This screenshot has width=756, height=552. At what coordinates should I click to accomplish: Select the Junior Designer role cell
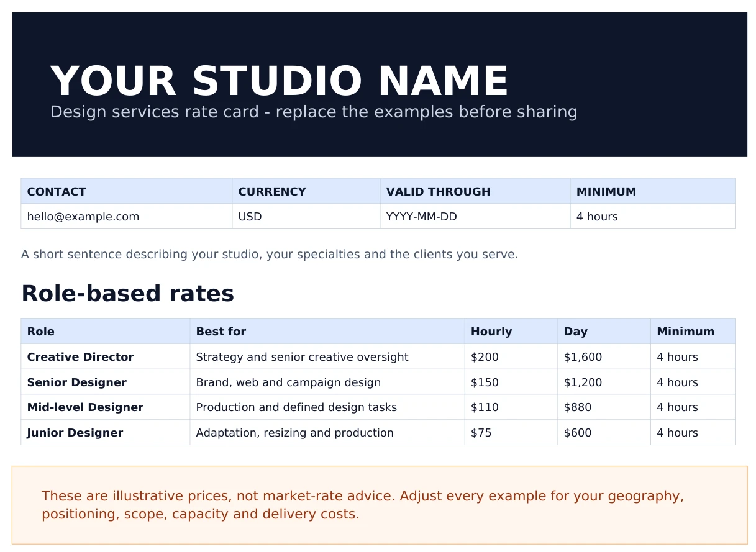pos(106,433)
